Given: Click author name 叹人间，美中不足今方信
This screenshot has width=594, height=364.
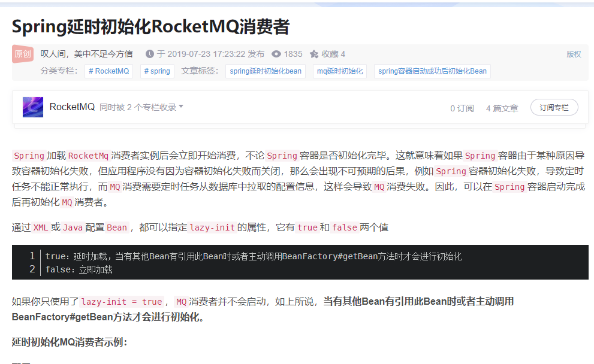Looking at the screenshot, I should [x=87, y=54].
